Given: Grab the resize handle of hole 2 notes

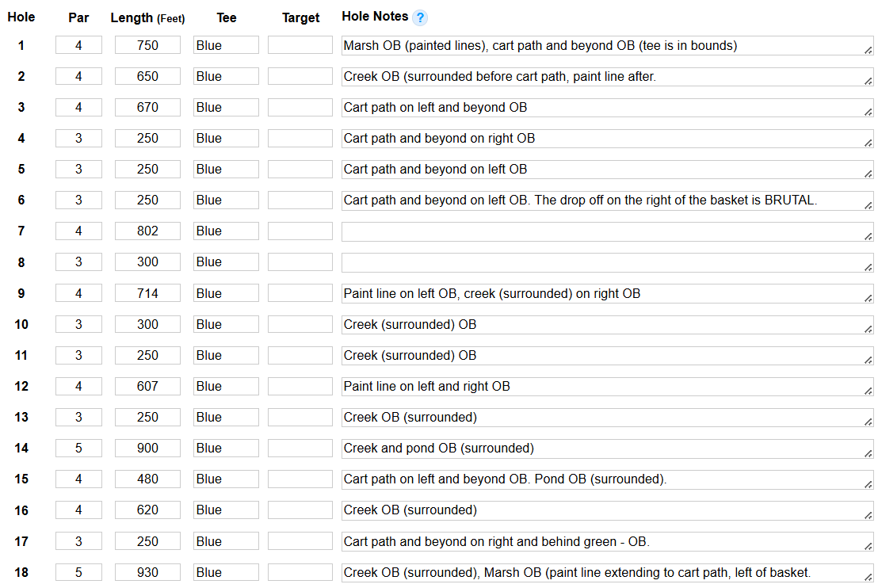Looking at the screenshot, I should coord(868,81).
